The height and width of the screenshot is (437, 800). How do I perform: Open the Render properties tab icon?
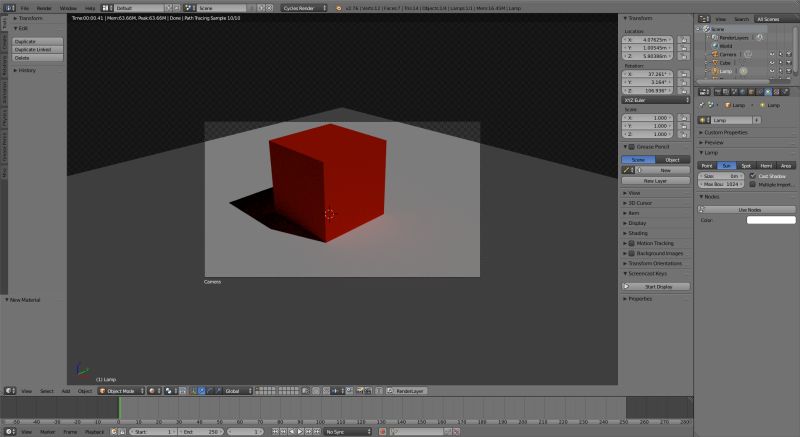[718, 92]
